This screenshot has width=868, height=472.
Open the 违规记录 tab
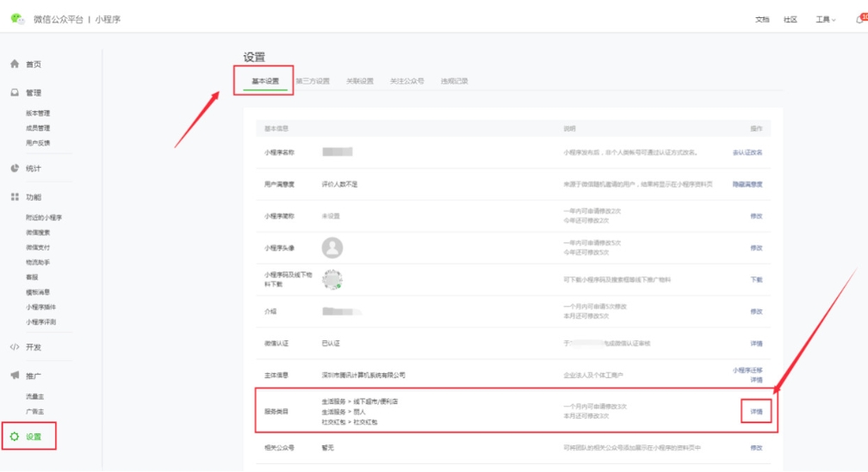click(x=455, y=81)
